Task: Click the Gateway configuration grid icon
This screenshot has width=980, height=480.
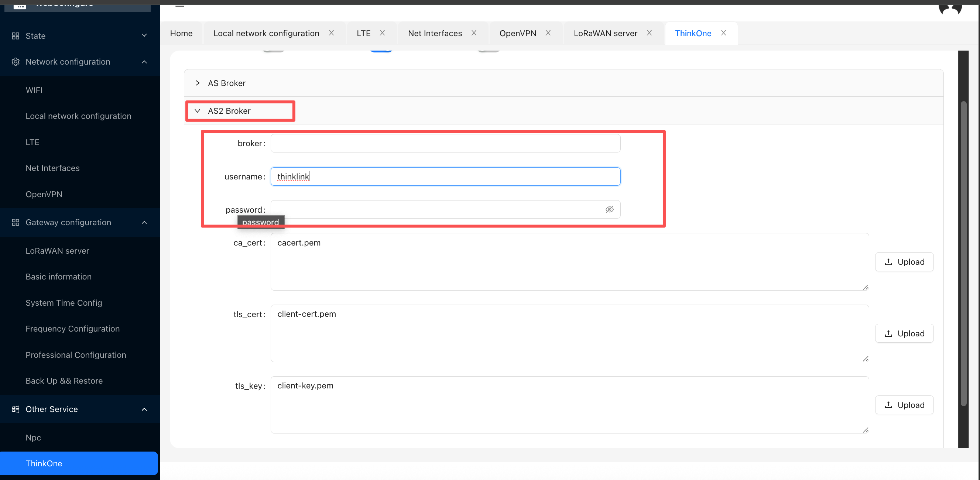Action: (x=16, y=222)
